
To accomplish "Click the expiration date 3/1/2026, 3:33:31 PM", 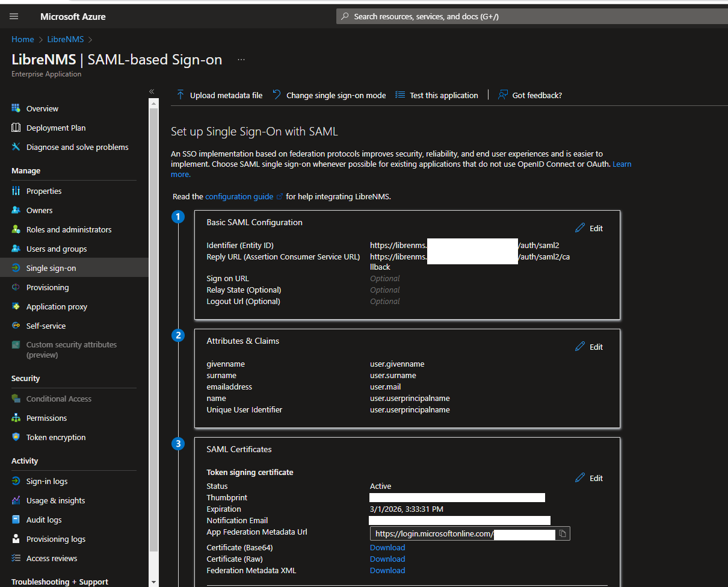I will (407, 509).
